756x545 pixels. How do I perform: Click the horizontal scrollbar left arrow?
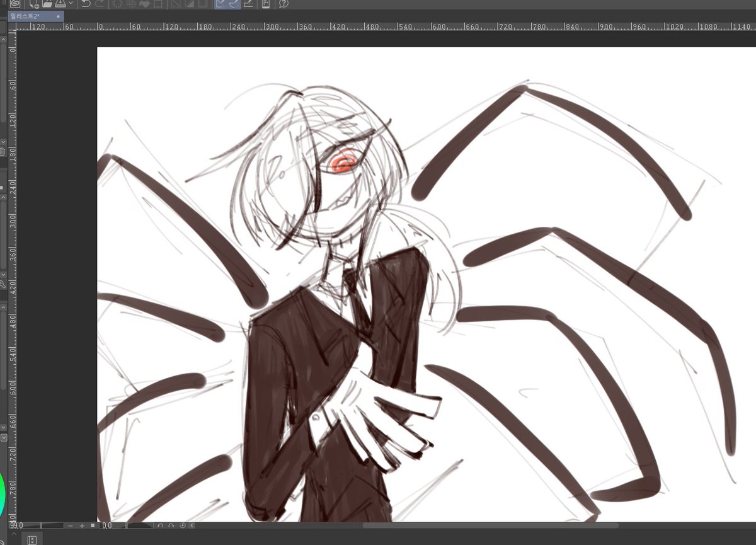[x=192, y=525]
